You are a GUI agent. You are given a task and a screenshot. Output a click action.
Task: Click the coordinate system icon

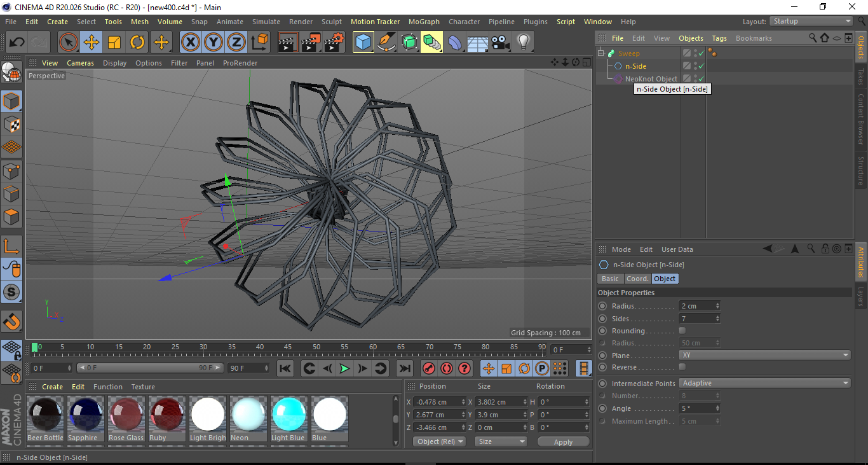[x=260, y=43]
